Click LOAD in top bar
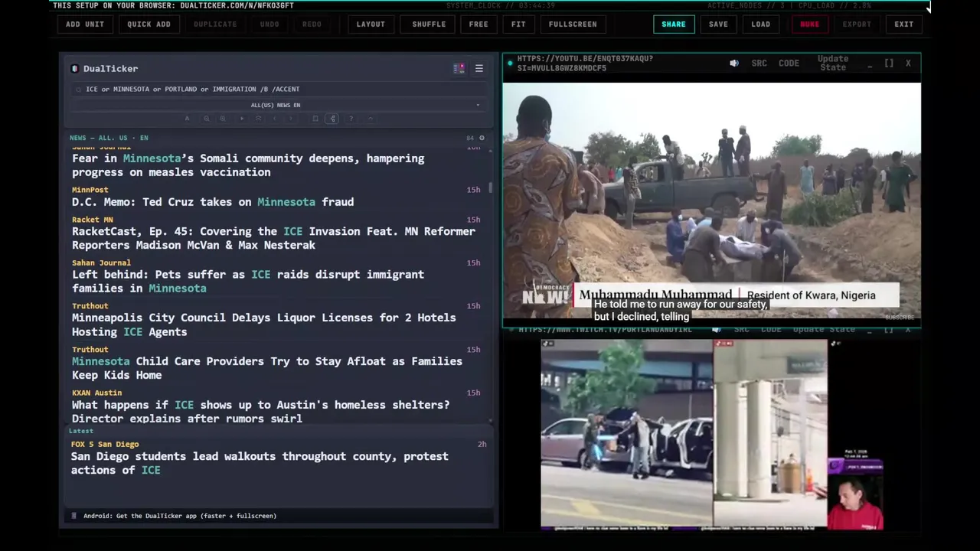Screen dimensions: 980x551 tap(761, 24)
